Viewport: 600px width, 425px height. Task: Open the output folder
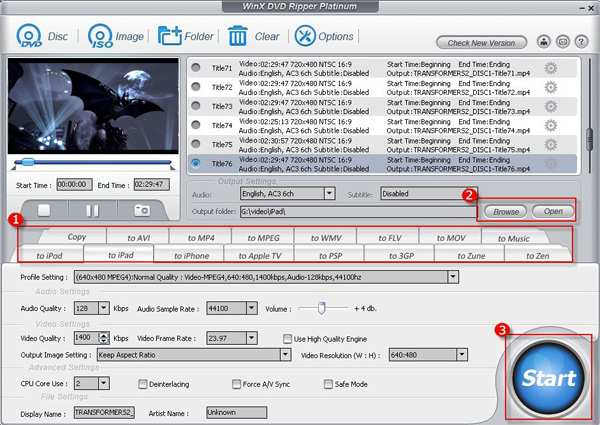[x=553, y=211]
